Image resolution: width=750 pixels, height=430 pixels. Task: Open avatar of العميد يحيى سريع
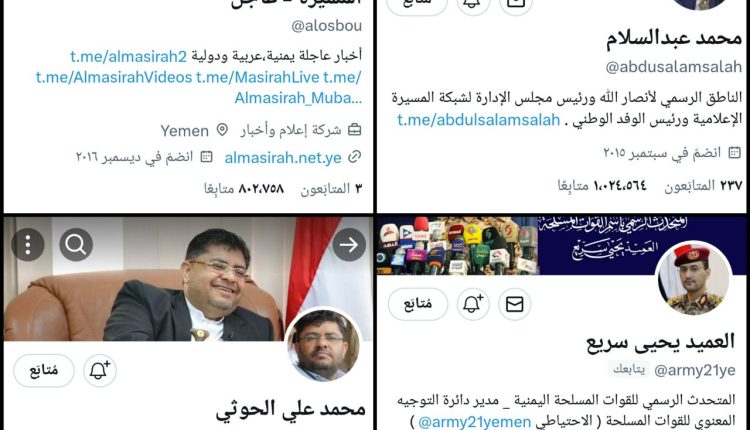[x=694, y=279]
